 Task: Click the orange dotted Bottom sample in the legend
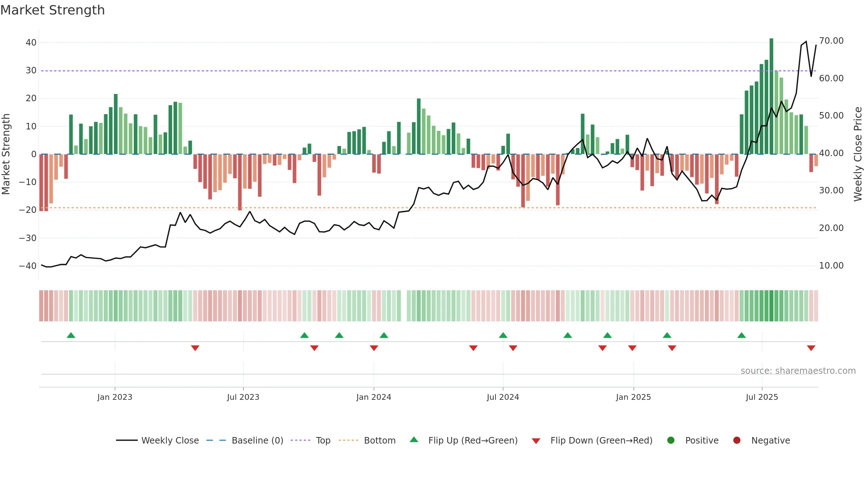[349, 440]
